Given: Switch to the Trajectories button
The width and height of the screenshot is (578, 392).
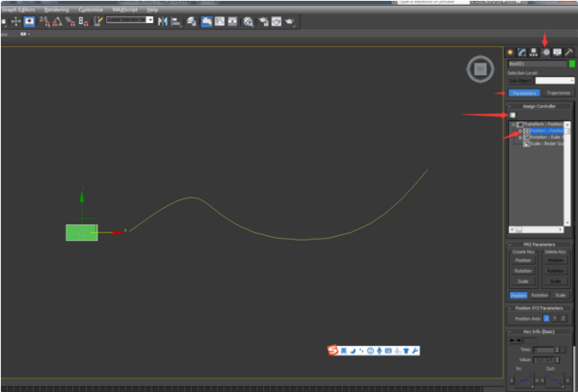Looking at the screenshot, I should pyautogui.click(x=558, y=92).
